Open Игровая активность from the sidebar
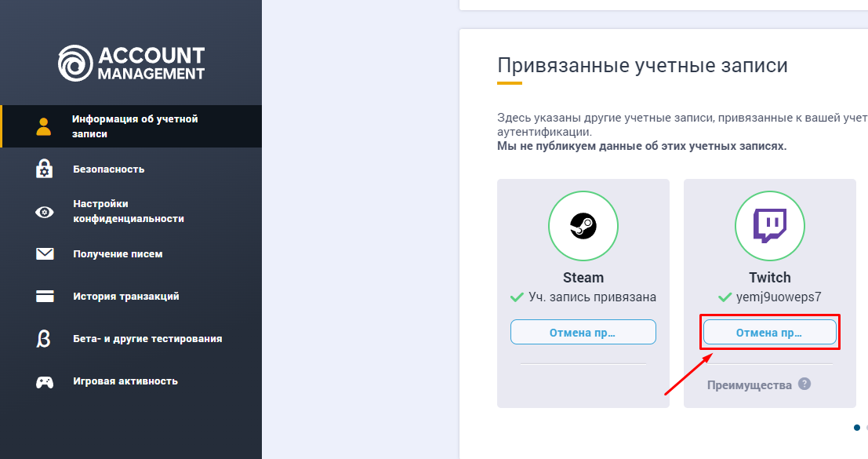The height and width of the screenshot is (459, 868). coord(125,381)
